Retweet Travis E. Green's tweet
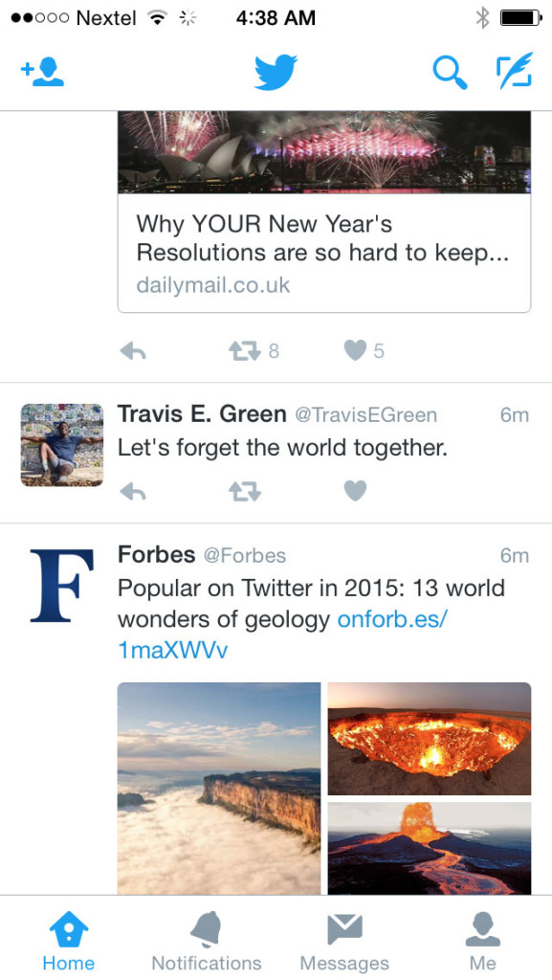This screenshot has height=980, width=552. 244,491
